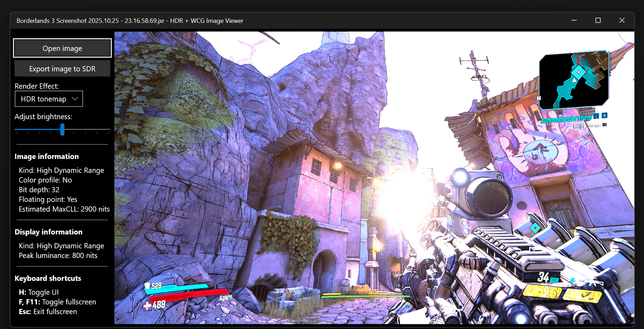Click 'F, F11: Toggle fullscreen' shortcut text
The width and height of the screenshot is (644, 329).
point(58,302)
